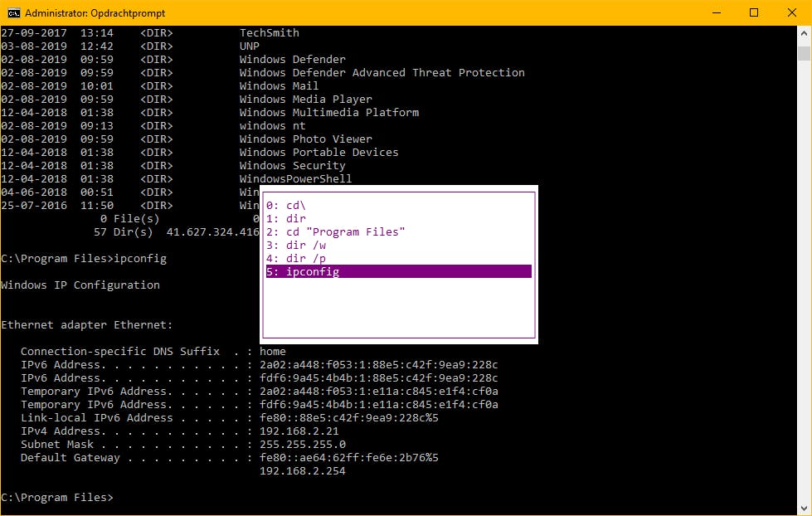Click the Windows Photo Viewer directory line
Screen dimensions: 812x516
tap(305, 139)
